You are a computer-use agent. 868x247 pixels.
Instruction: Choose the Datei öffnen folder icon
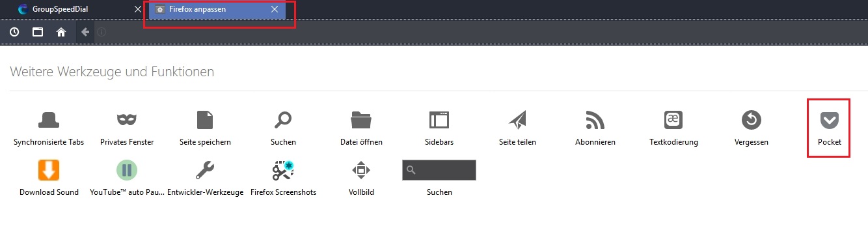click(361, 120)
